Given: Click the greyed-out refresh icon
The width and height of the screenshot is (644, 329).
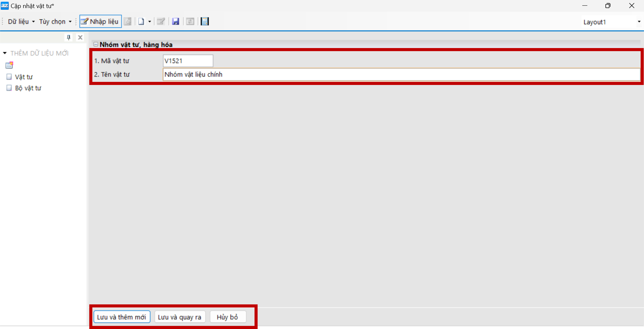Looking at the screenshot, I should pyautogui.click(x=190, y=22).
